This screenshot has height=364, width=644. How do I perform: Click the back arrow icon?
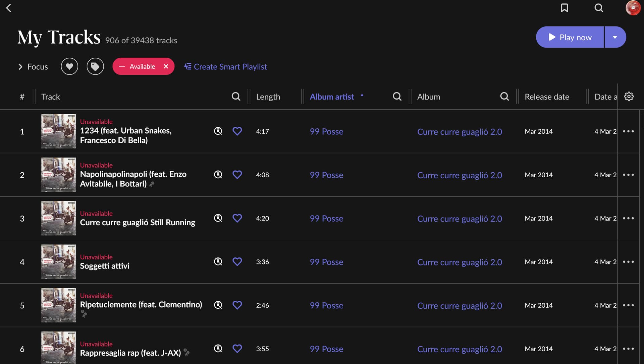(x=9, y=8)
